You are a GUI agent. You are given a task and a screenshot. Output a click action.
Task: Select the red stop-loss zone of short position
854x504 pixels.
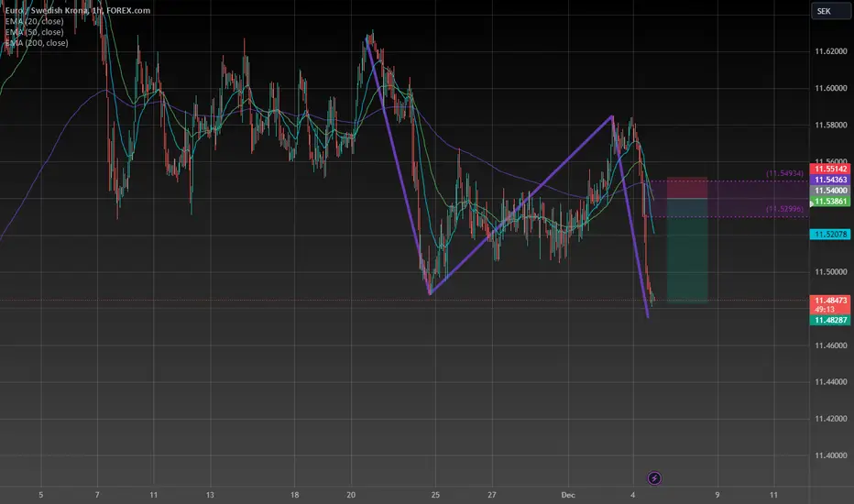point(687,188)
